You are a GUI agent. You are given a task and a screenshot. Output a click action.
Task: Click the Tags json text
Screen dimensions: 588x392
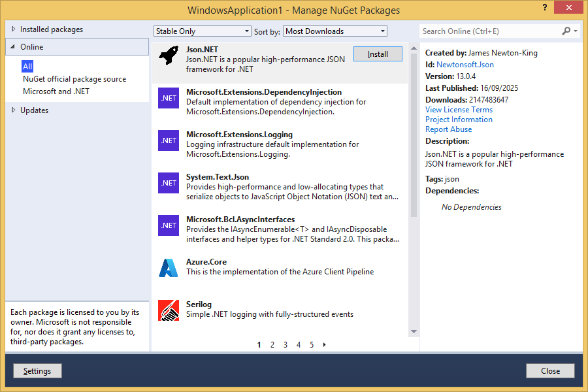442,179
